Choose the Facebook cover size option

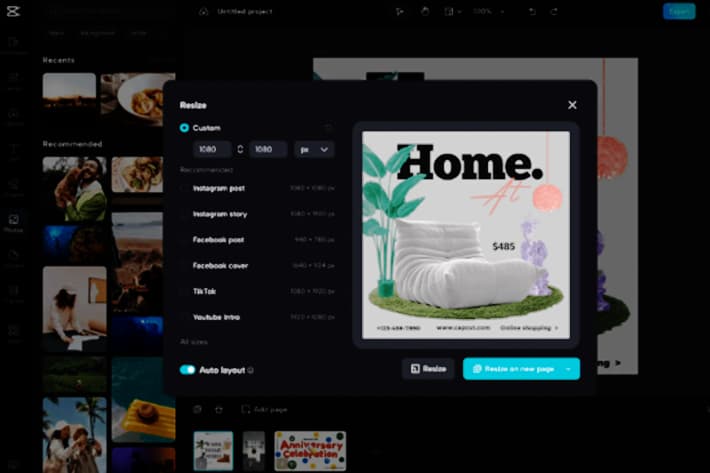click(257, 266)
